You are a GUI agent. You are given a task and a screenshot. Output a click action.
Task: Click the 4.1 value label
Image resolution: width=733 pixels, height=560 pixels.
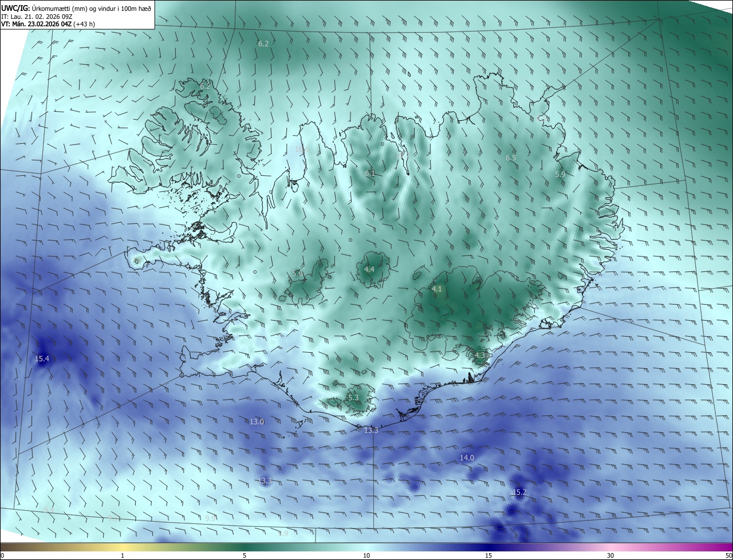click(x=437, y=290)
